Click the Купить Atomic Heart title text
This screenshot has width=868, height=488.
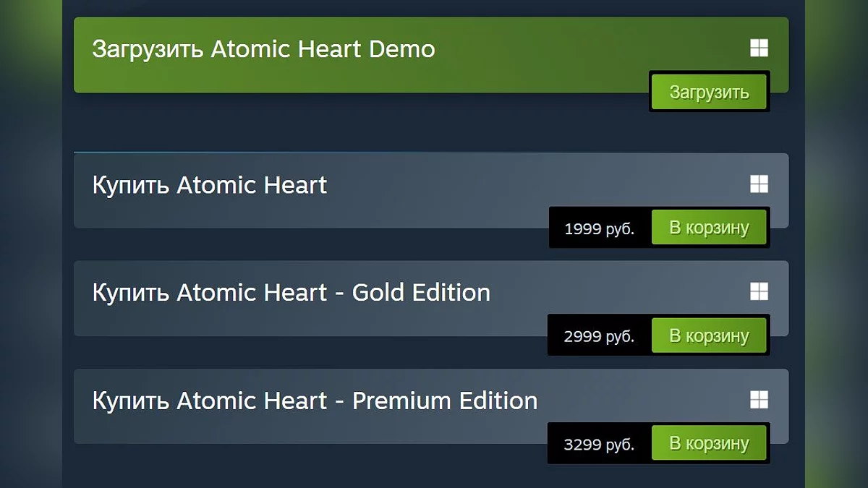pyautogui.click(x=210, y=185)
